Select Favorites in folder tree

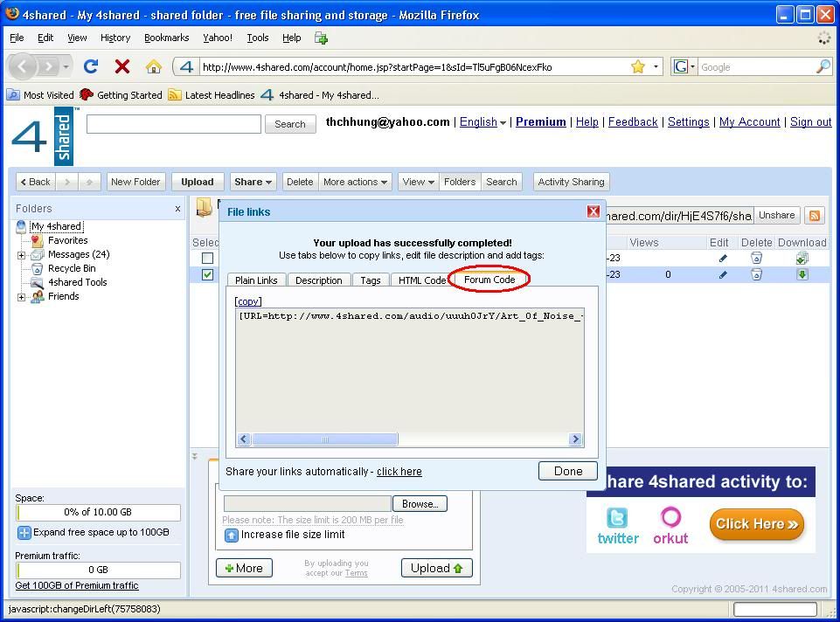(x=67, y=240)
